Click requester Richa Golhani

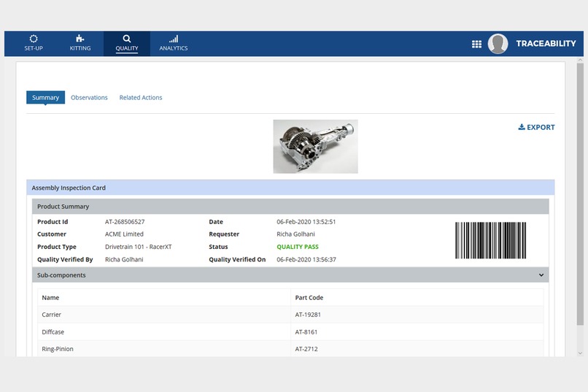(x=296, y=234)
